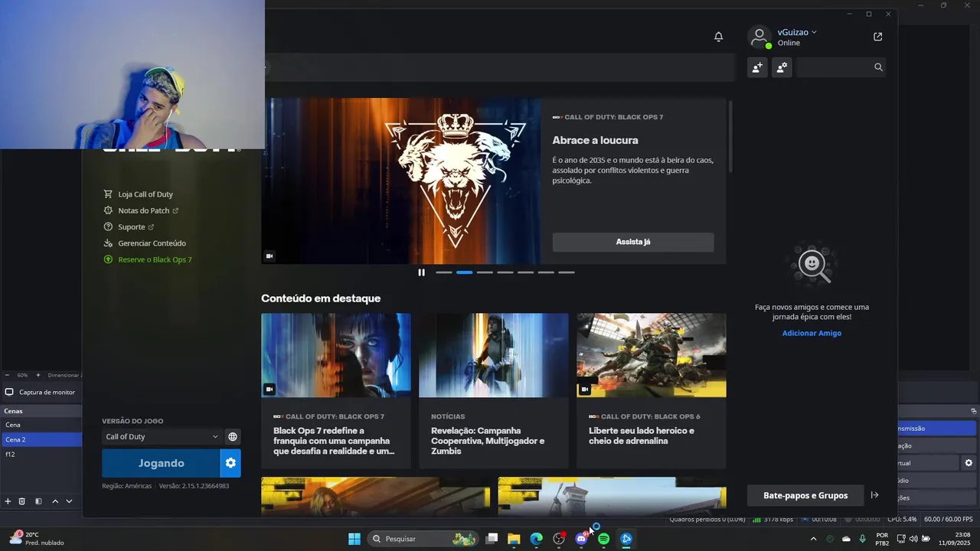The height and width of the screenshot is (551, 980).
Task: Click the highlighted OBS transmission button
Action: [x=937, y=429]
